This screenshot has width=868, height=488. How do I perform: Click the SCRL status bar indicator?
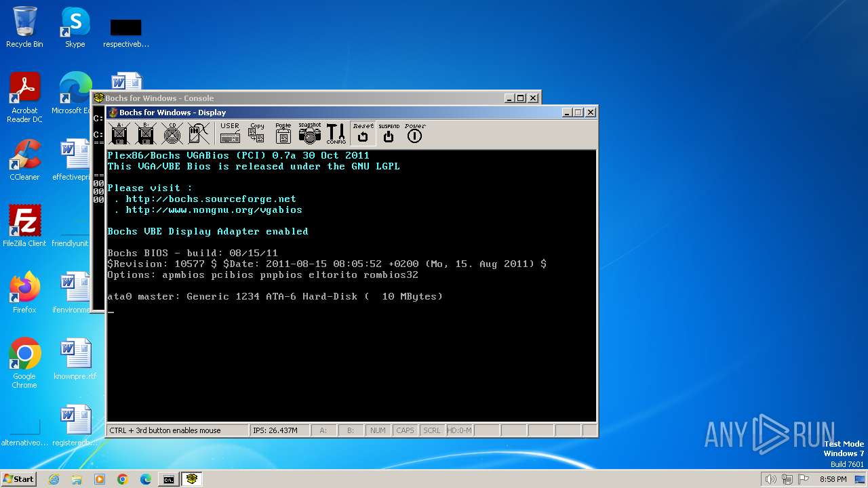coord(431,430)
